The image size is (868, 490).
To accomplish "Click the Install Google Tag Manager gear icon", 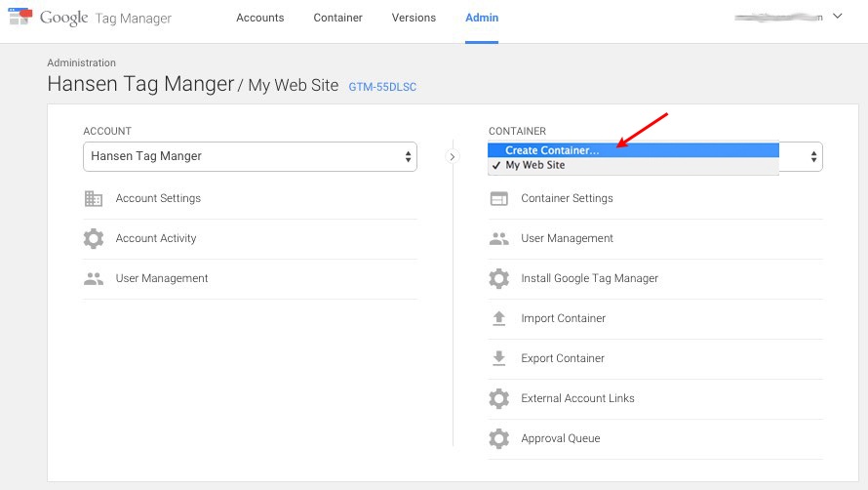I will click(499, 279).
